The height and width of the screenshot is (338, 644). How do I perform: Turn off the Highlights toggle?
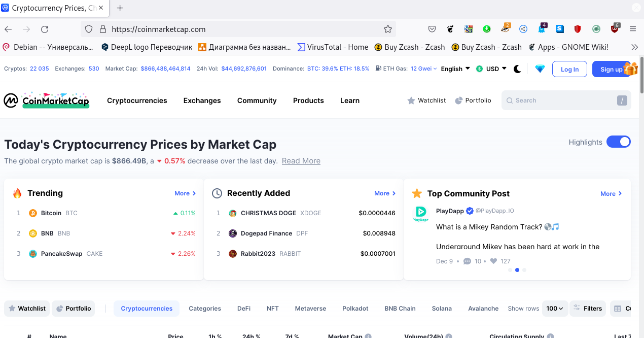618,142
